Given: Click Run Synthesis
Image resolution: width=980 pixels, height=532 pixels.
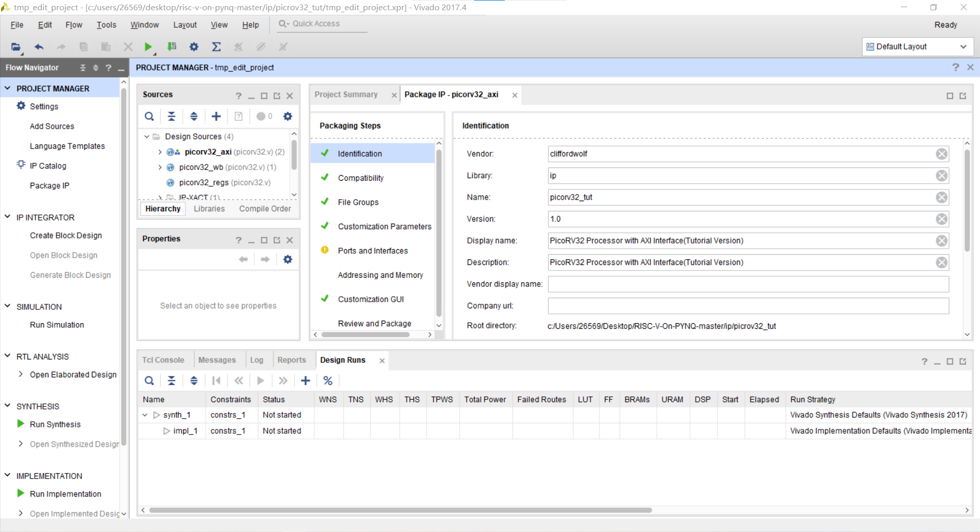Looking at the screenshot, I should coord(55,424).
